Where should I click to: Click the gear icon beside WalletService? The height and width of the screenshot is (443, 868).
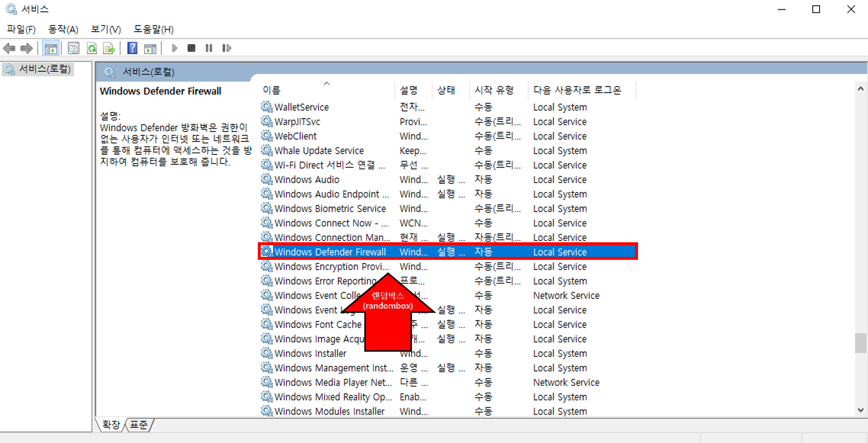(x=267, y=106)
